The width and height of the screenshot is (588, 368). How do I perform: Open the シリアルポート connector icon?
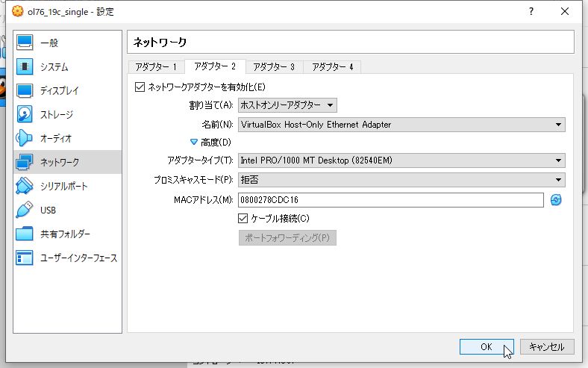click(x=25, y=186)
